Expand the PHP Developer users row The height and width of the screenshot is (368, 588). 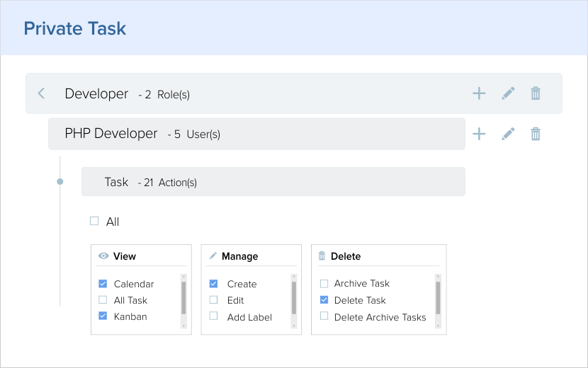pos(255,134)
